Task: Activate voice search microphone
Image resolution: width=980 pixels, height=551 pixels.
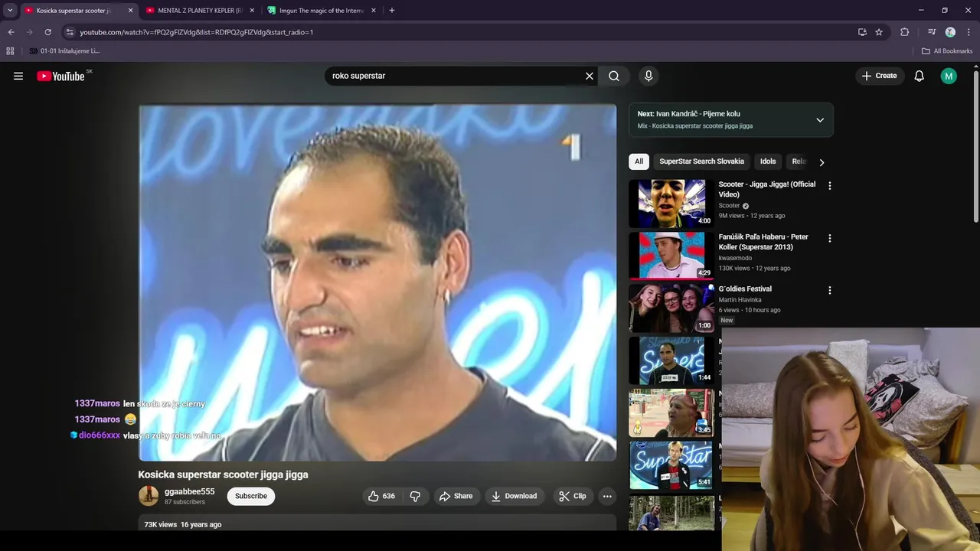Action: [648, 76]
